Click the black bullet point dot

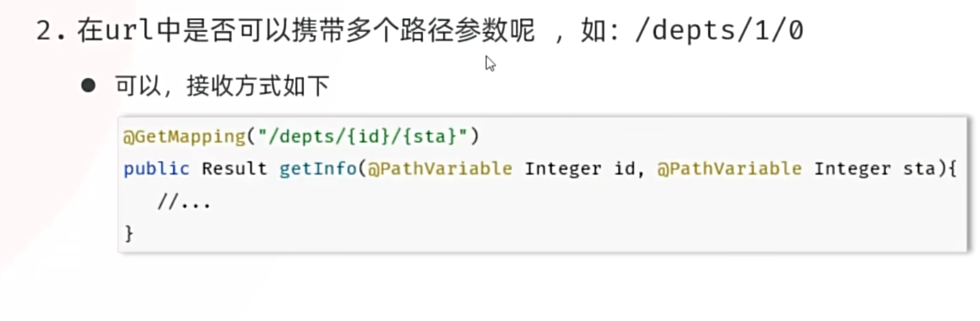click(x=89, y=85)
